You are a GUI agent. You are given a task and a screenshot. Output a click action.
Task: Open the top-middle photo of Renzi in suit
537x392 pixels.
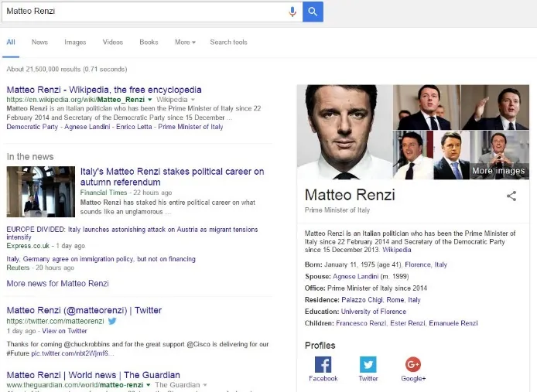click(x=426, y=107)
